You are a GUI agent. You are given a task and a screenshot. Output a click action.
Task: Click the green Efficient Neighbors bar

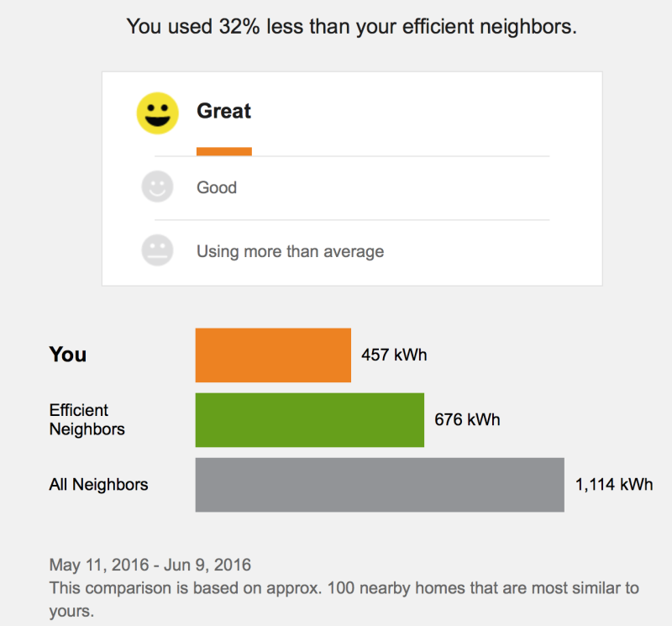(309, 419)
